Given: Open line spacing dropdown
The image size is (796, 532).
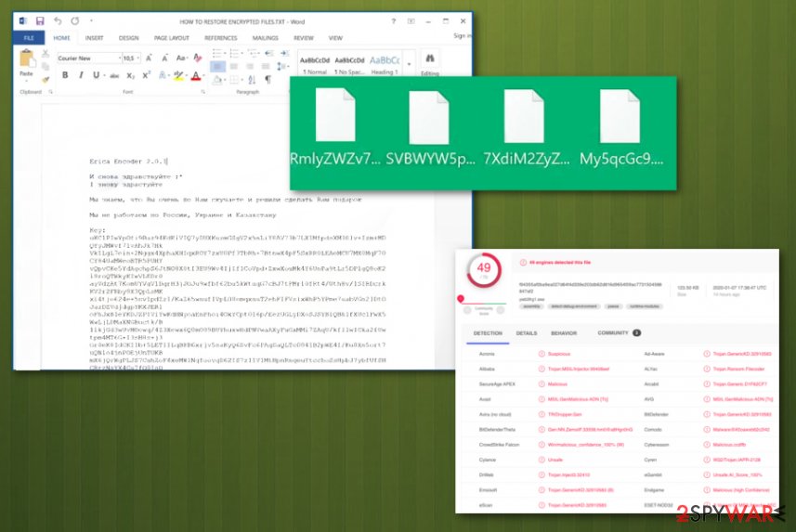Looking at the screenshot, I should (282, 67).
